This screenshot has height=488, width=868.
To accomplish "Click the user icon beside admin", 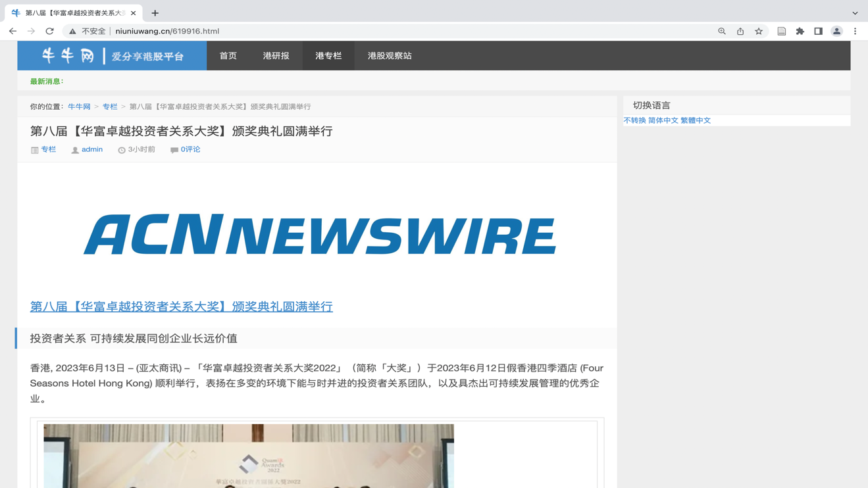I will coord(75,150).
